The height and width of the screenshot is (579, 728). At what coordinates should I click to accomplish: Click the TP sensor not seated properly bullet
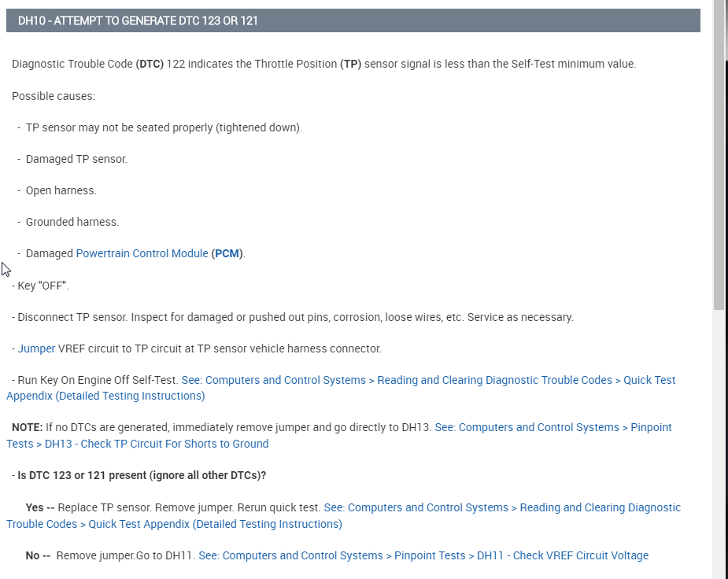[164, 127]
